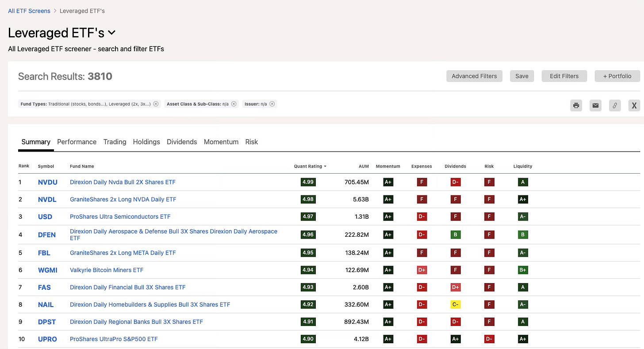The image size is (644, 349).
Task: Click NAIL yellow C- dividends grade
Action: click(455, 304)
